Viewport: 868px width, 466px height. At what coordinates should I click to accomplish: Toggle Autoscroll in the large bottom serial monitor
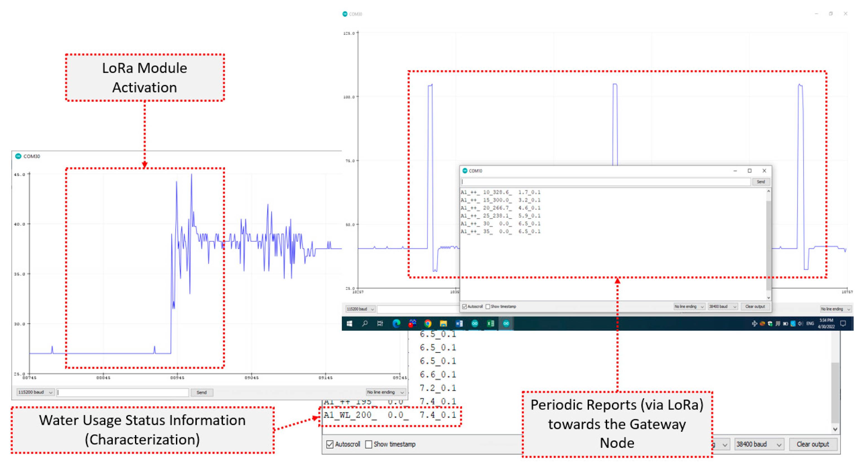(x=330, y=444)
